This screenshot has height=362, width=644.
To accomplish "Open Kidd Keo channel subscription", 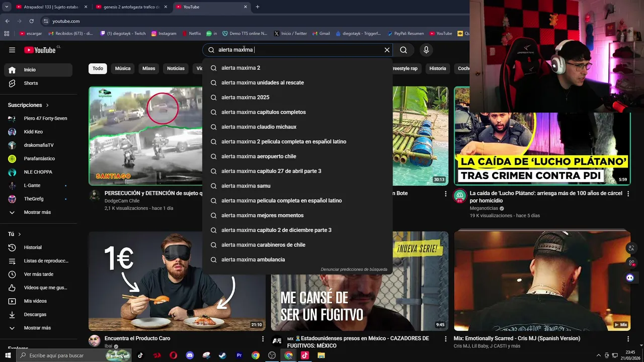I will 38,132.
